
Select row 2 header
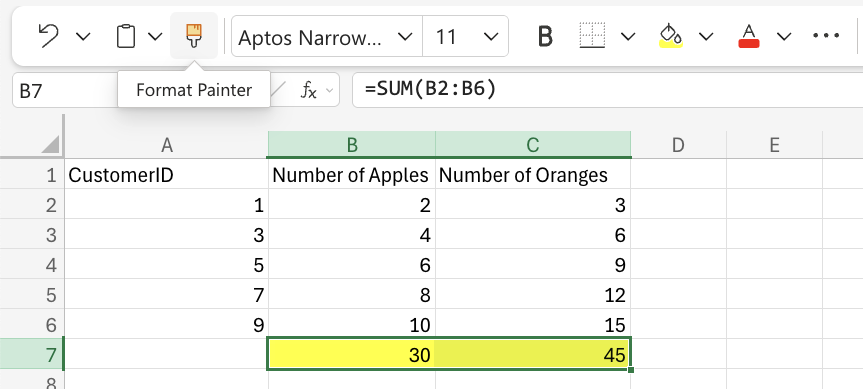32,205
